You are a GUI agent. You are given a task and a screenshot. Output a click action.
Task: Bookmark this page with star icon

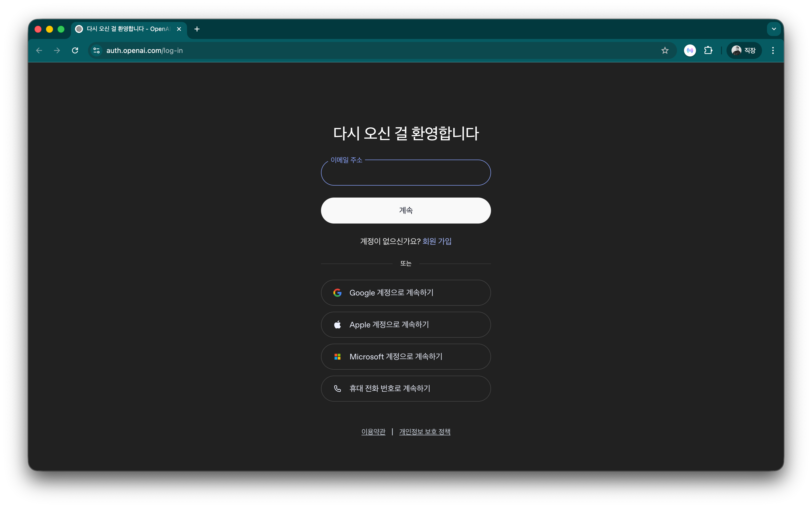coord(665,50)
